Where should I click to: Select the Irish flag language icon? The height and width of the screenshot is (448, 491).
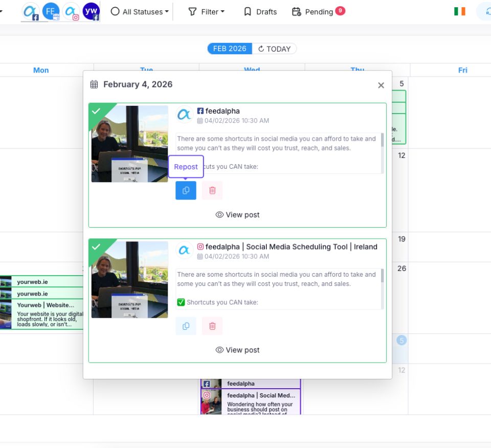click(x=459, y=11)
